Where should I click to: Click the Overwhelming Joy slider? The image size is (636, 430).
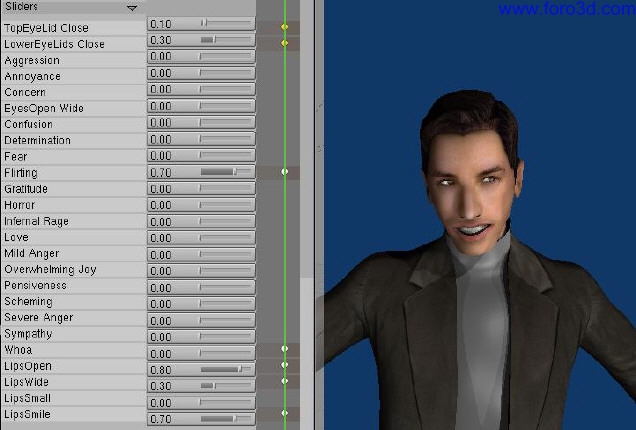pos(201,271)
